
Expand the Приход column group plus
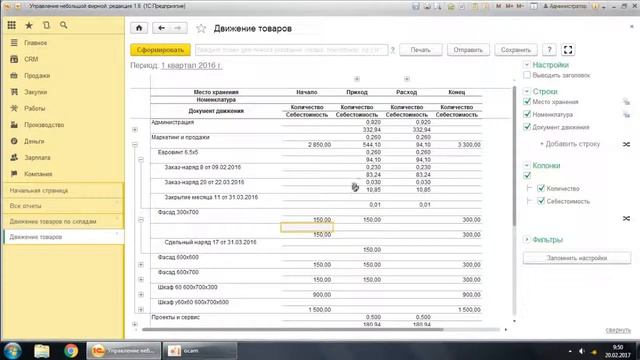pyautogui.click(x=357, y=79)
